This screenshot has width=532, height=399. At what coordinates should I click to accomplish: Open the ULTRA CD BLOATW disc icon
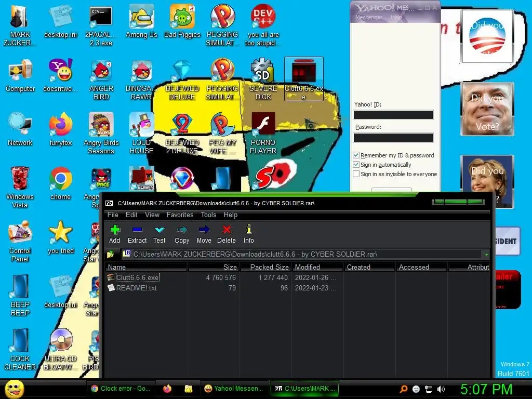click(x=60, y=349)
